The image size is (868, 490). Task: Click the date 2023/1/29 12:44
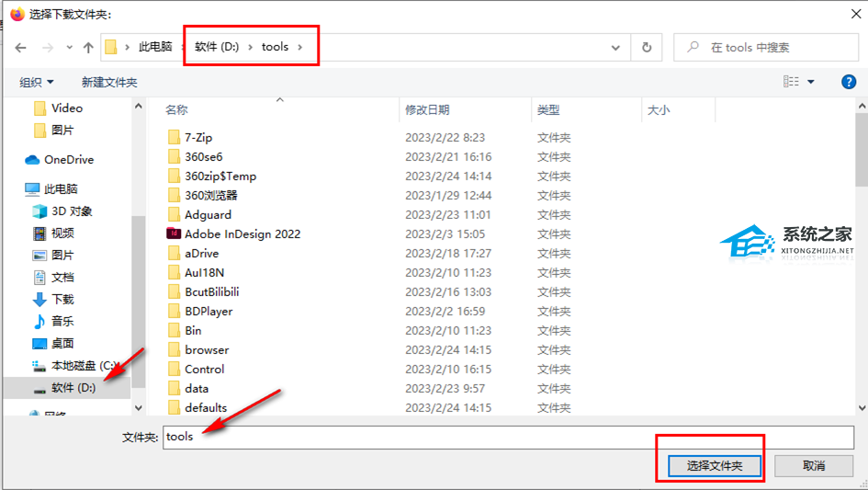(x=448, y=196)
